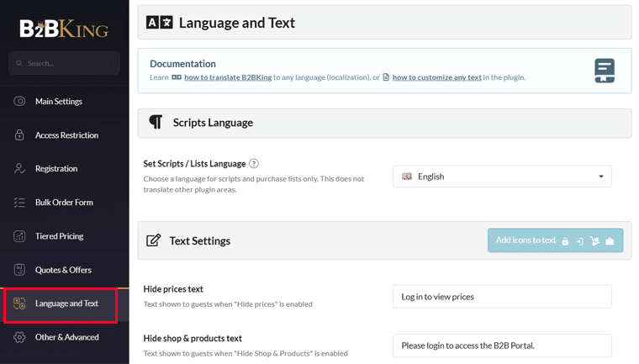This screenshot has height=364, width=639.
Task: Open Quotes & Offers settings
Action: (x=65, y=270)
